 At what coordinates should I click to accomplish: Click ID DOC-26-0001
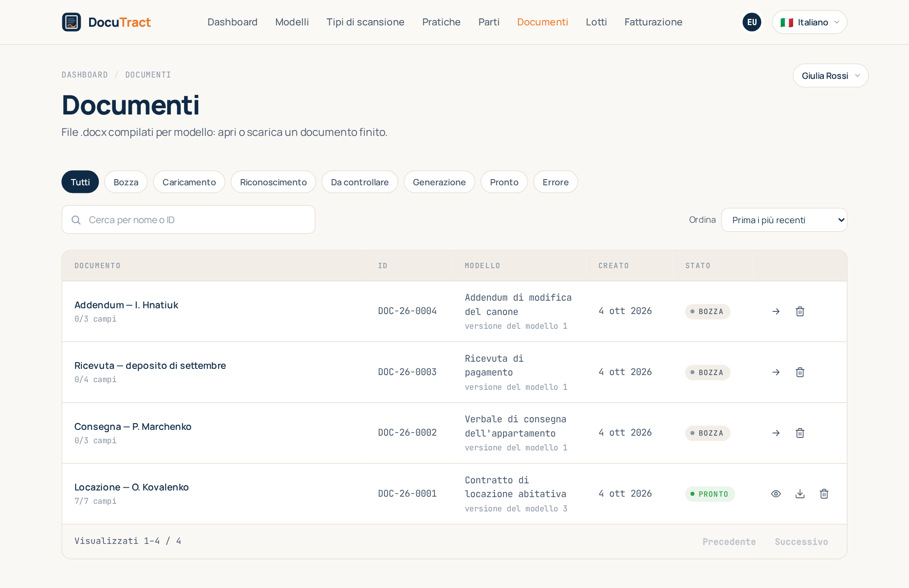pos(407,494)
